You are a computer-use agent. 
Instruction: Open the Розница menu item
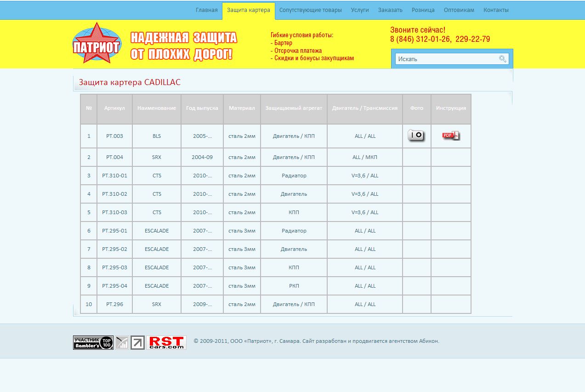tap(423, 10)
